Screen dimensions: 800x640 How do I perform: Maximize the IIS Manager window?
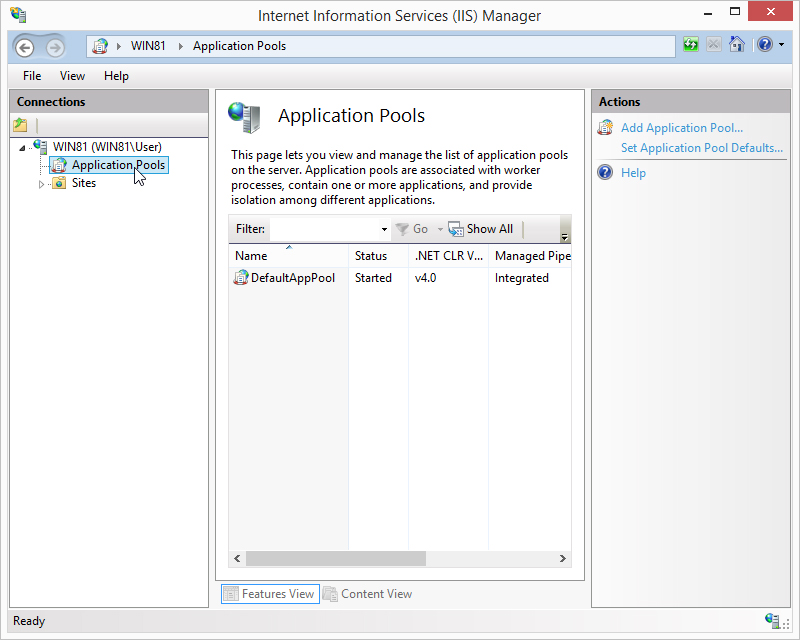click(x=735, y=12)
